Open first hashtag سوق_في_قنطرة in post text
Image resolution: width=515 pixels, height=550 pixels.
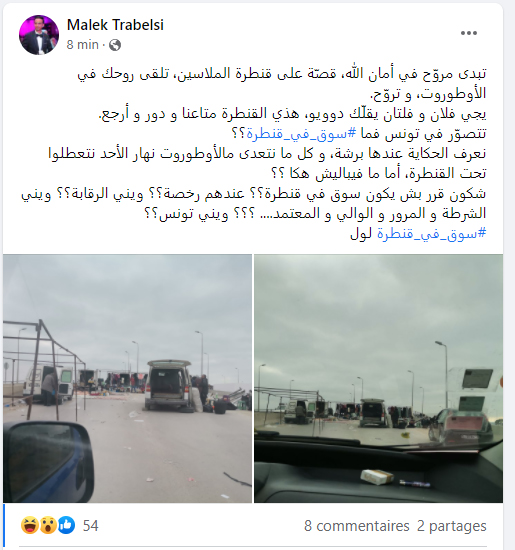pos(301,134)
